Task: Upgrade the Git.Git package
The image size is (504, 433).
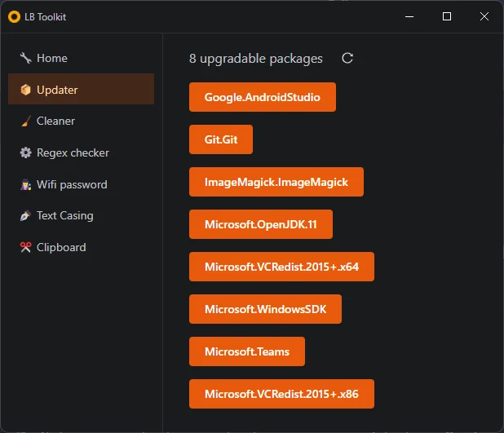Action: [x=221, y=139]
